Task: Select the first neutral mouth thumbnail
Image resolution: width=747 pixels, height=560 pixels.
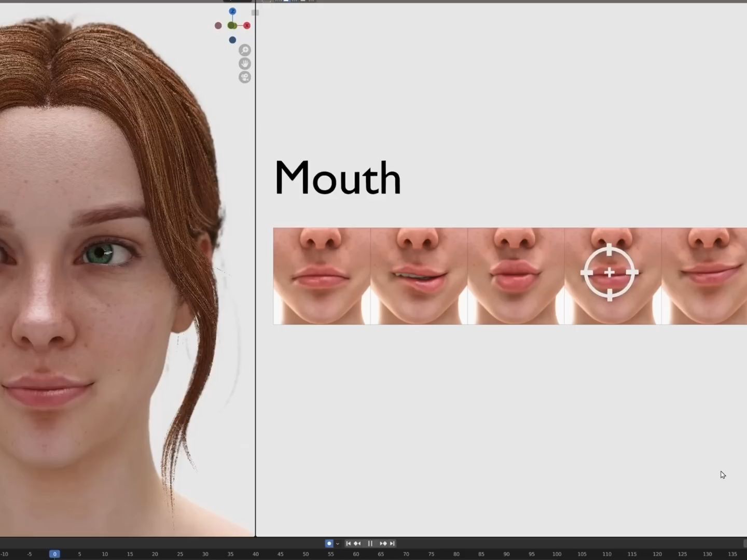Action: [322, 276]
